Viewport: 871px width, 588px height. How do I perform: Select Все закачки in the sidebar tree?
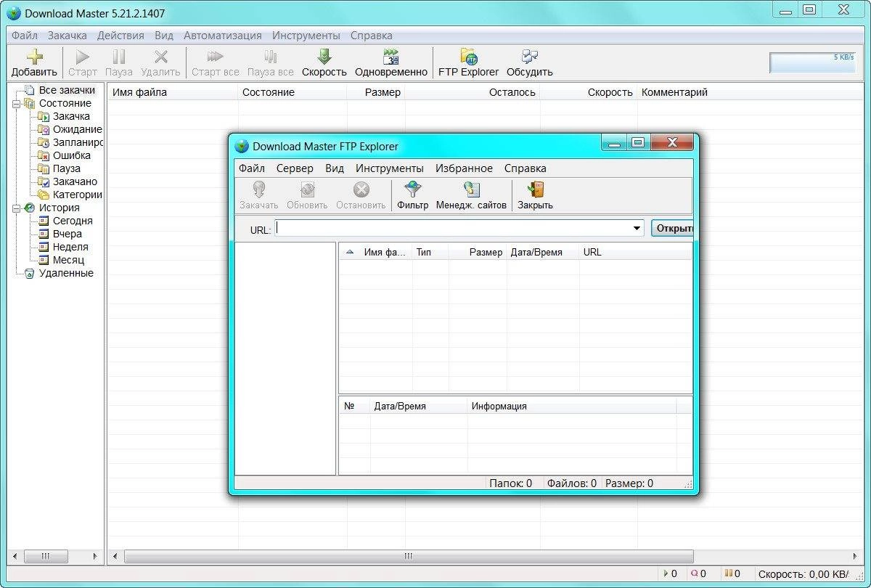[x=67, y=90]
